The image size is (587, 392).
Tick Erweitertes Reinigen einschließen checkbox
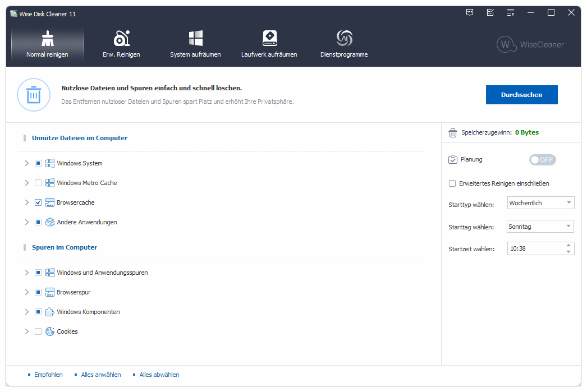[x=452, y=183]
